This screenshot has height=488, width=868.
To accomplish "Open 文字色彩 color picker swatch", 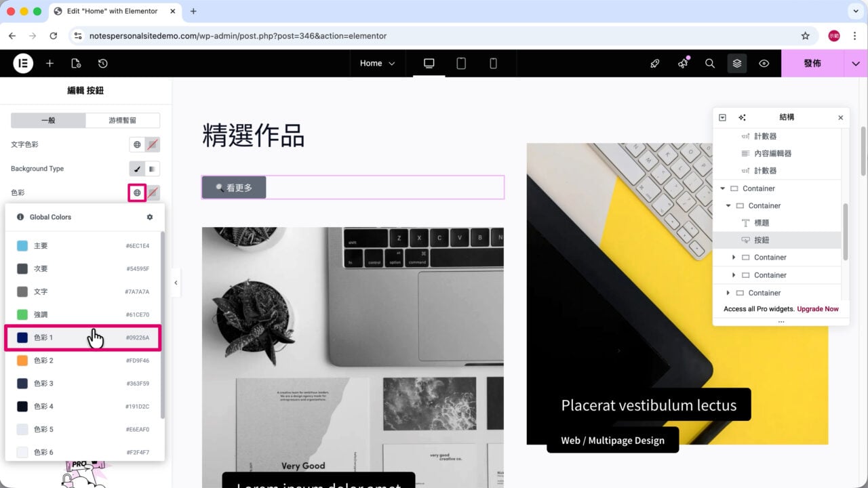I will tap(153, 144).
